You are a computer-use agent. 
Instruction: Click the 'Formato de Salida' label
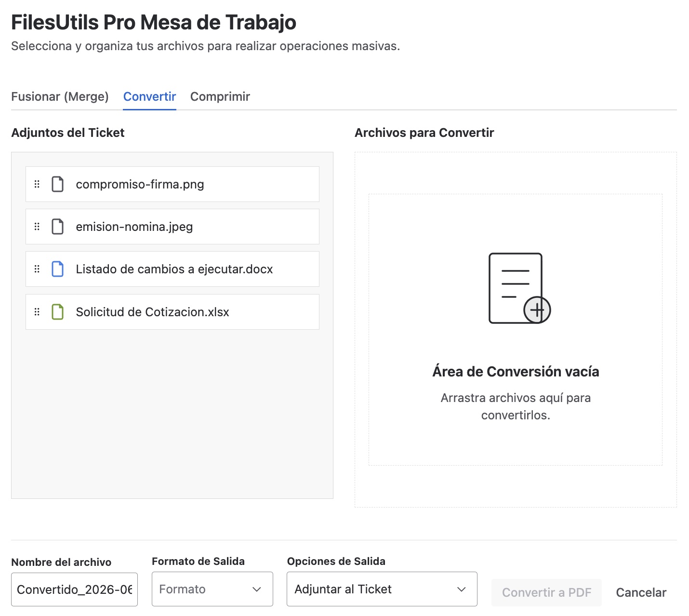tap(198, 561)
